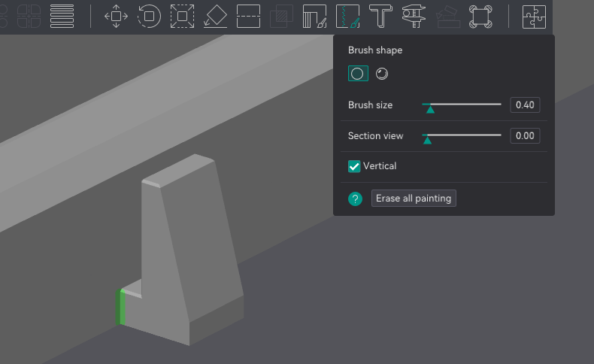Open Assembly view puzzle icon
Viewport: 594px width, 364px height.
[534, 16]
